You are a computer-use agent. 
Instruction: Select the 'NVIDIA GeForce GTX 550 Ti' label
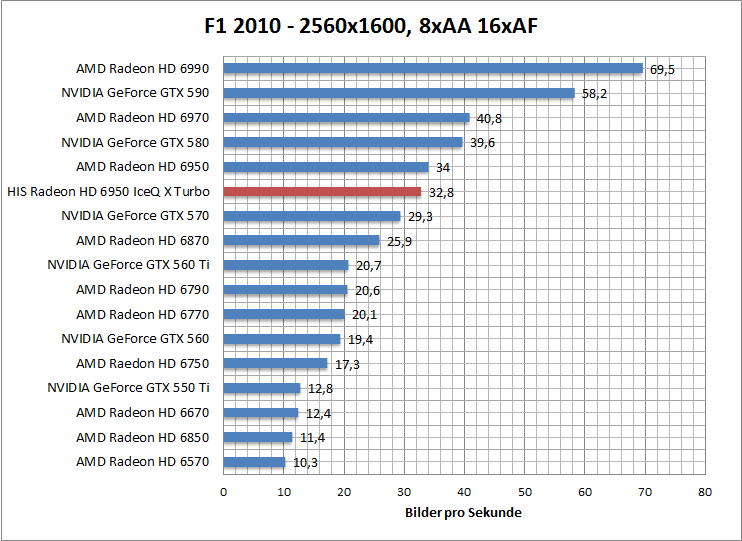click(128, 388)
